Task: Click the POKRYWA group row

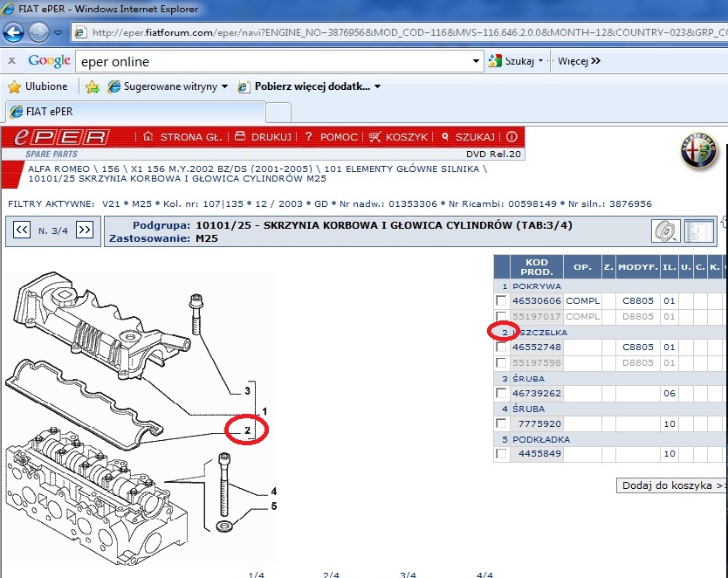Action: click(x=610, y=286)
